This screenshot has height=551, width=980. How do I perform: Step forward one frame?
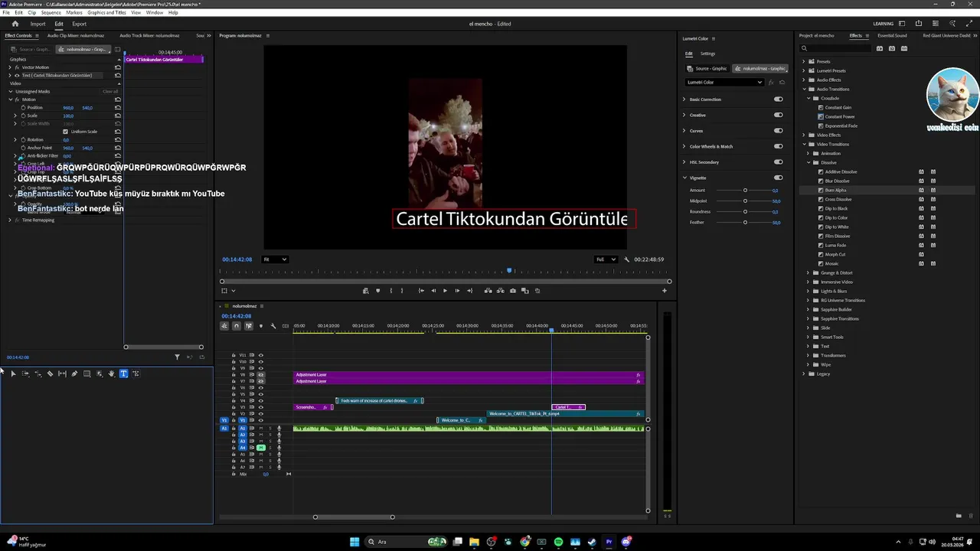click(x=457, y=291)
